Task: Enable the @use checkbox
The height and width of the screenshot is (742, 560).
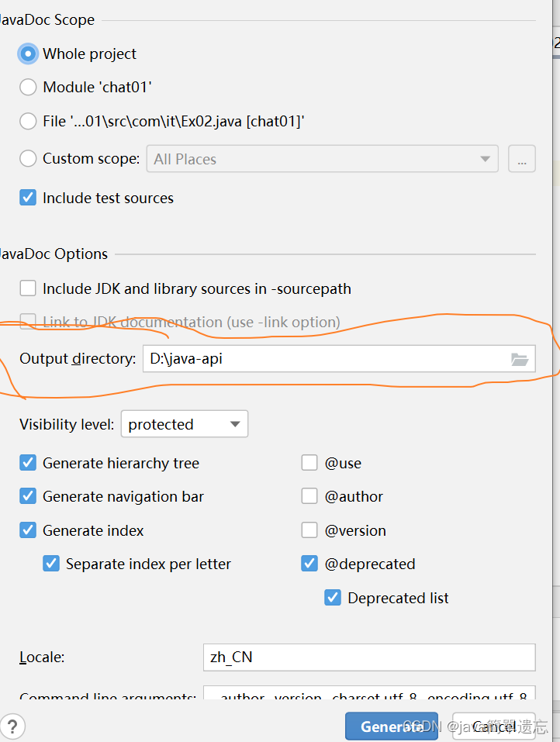Action: (309, 463)
